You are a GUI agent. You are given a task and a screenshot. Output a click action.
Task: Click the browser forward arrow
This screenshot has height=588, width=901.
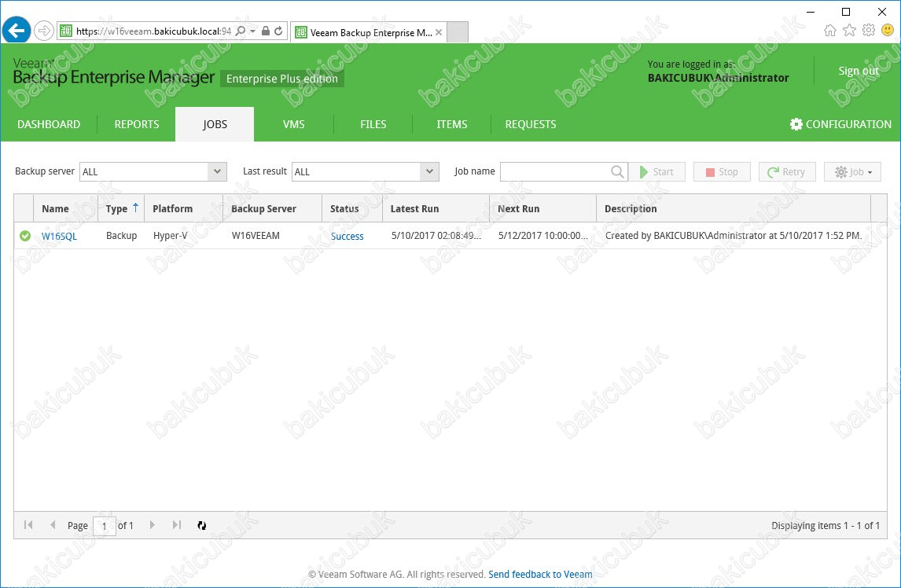[44, 31]
